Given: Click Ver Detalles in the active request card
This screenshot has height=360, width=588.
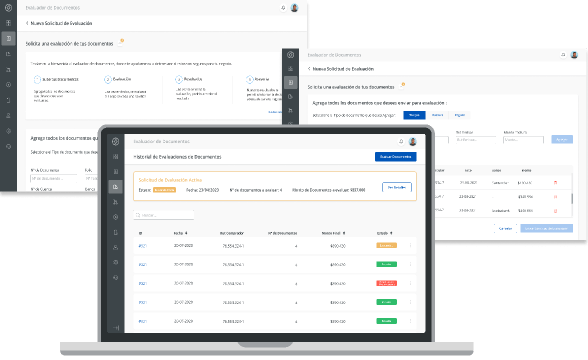Looking at the screenshot, I should click(397, 187).
